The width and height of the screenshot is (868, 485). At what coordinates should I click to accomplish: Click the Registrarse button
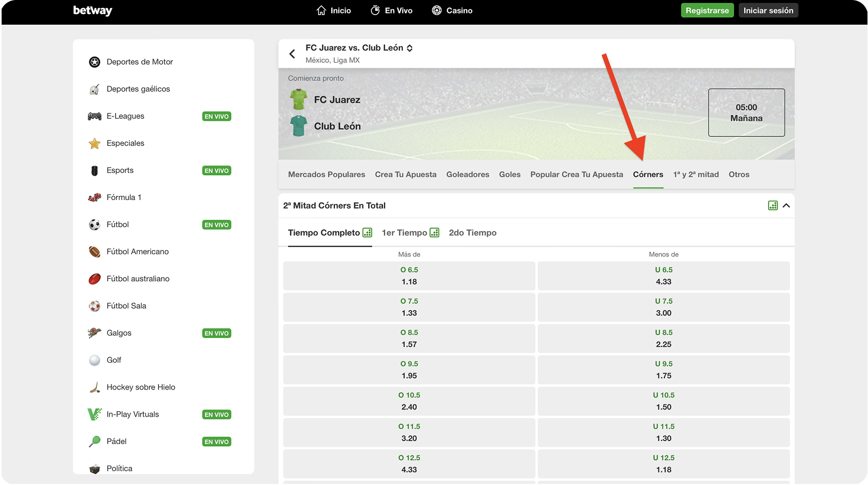707,11
